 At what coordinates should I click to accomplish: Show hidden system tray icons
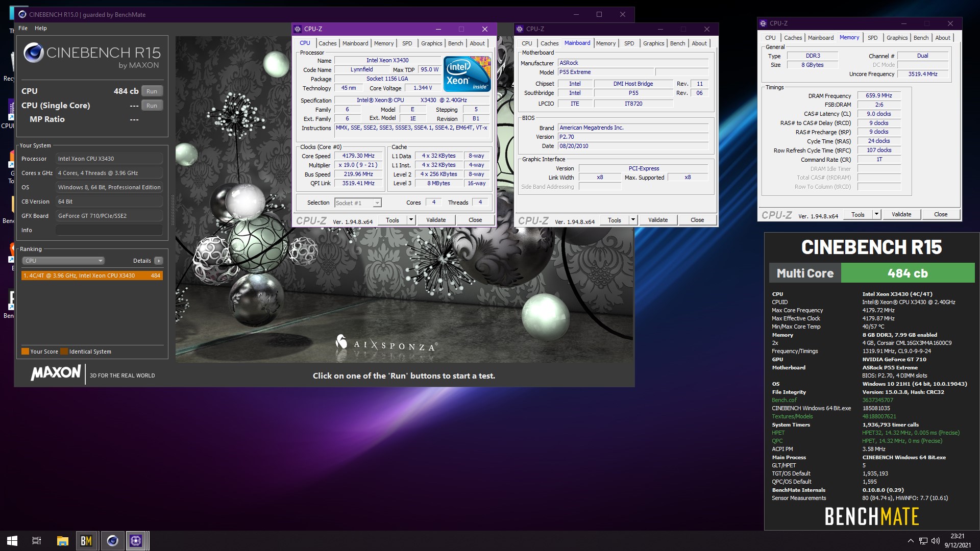(x=911, y=541)
